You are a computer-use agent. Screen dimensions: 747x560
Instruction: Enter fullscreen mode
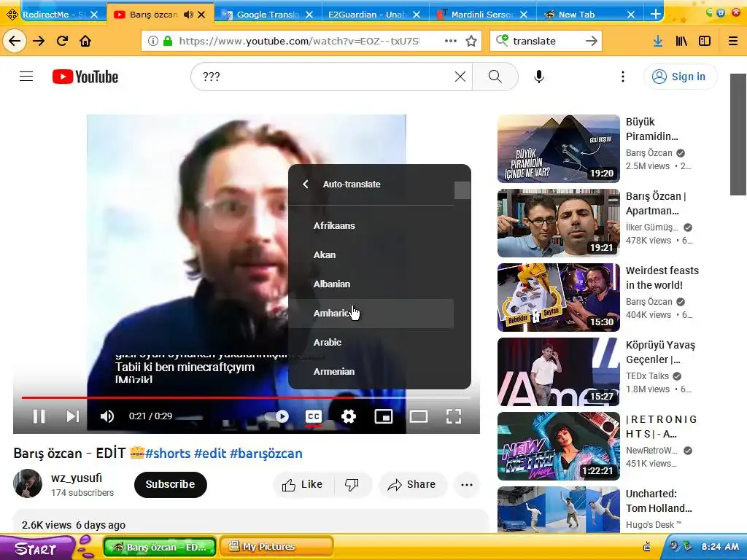coord(454,416)
